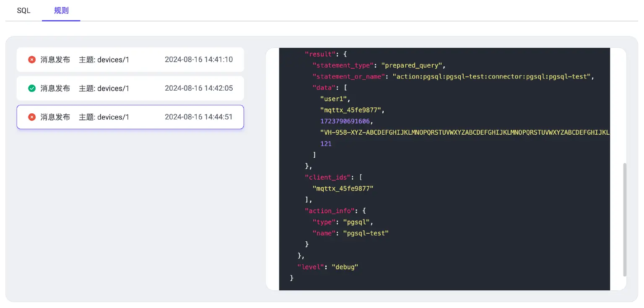
Task: Click red error icon on 14:41:10 entry
Action: tap(32, 60)
